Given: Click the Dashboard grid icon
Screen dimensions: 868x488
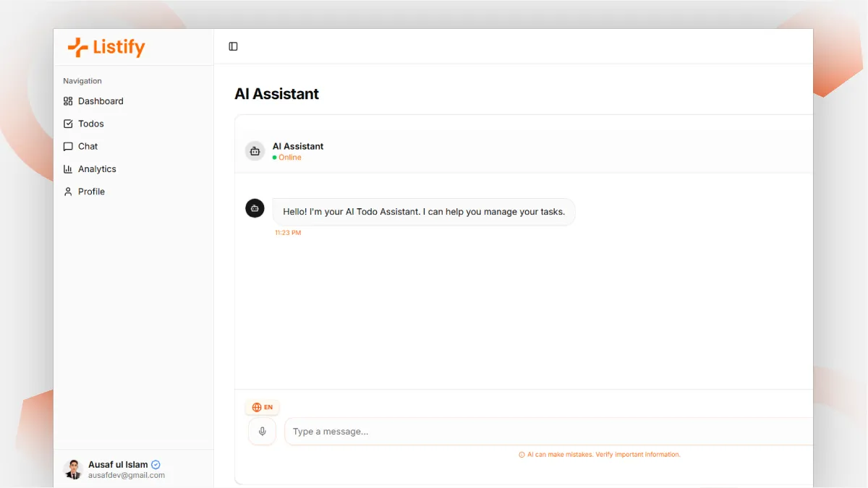Looking at the screenshot, I should pos(68,101).
